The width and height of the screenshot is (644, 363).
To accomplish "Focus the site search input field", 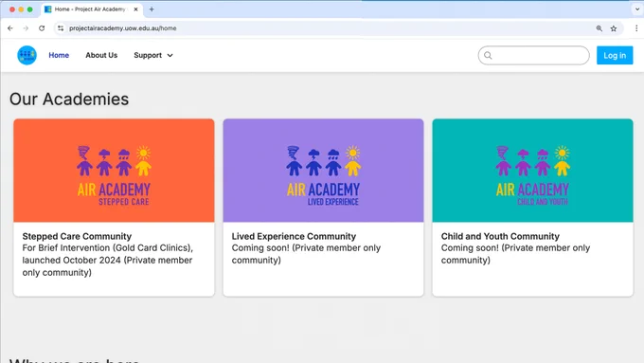I will pyautogui.click(x=533, y=56).
